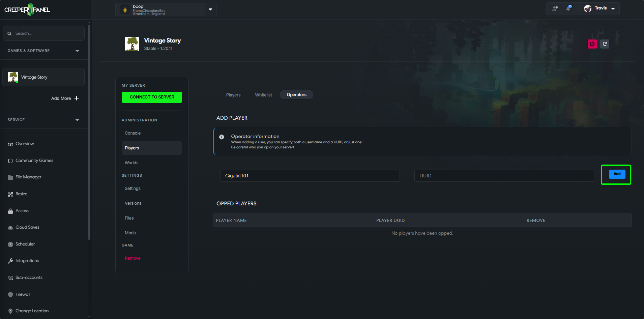Open the File Manager link

coord(28,177)
